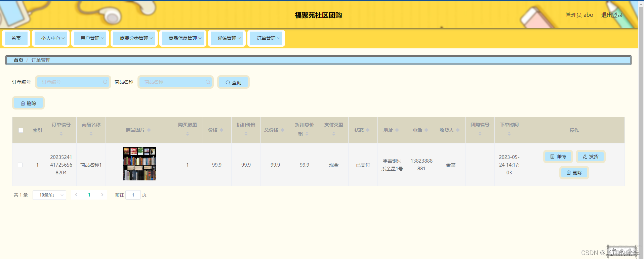The height and width of the screenshot is (259, 644).
Task: Sort by order time (下单时间) arrows
Action: (x=509, y=134)
